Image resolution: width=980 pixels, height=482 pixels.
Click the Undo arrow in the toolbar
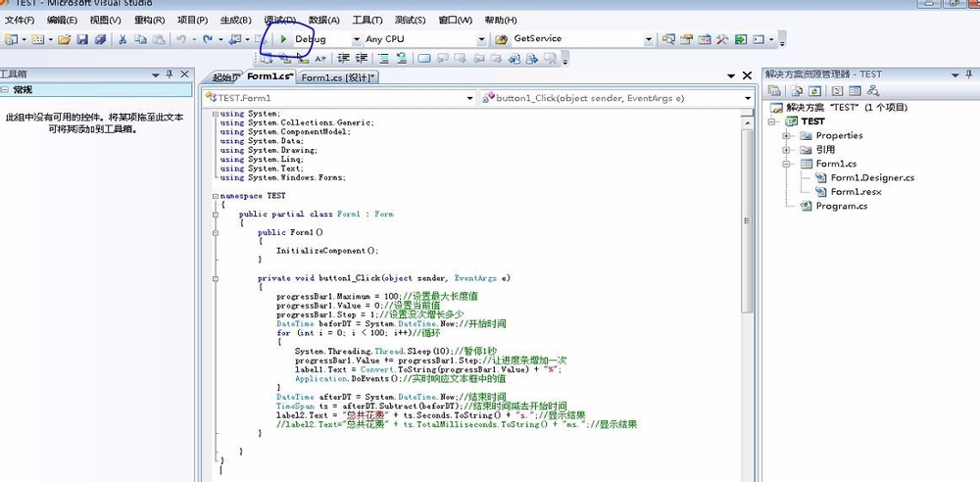click(181, 39)
